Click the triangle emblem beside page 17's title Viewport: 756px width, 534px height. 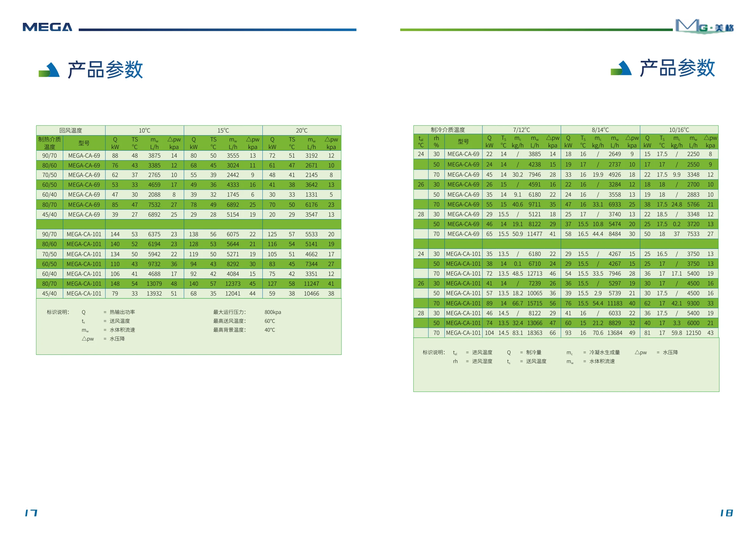[49, 69]
